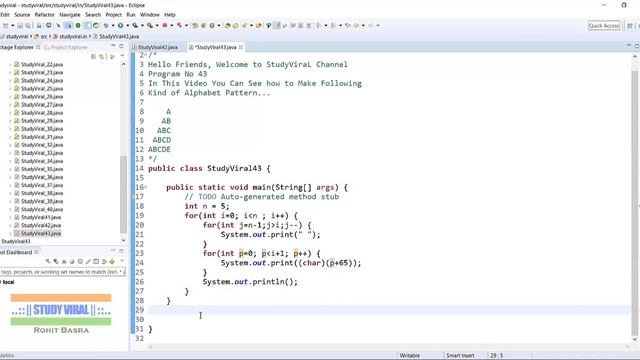
Task: Expand the StudyViral_30.java tree node
Action: 10,129
